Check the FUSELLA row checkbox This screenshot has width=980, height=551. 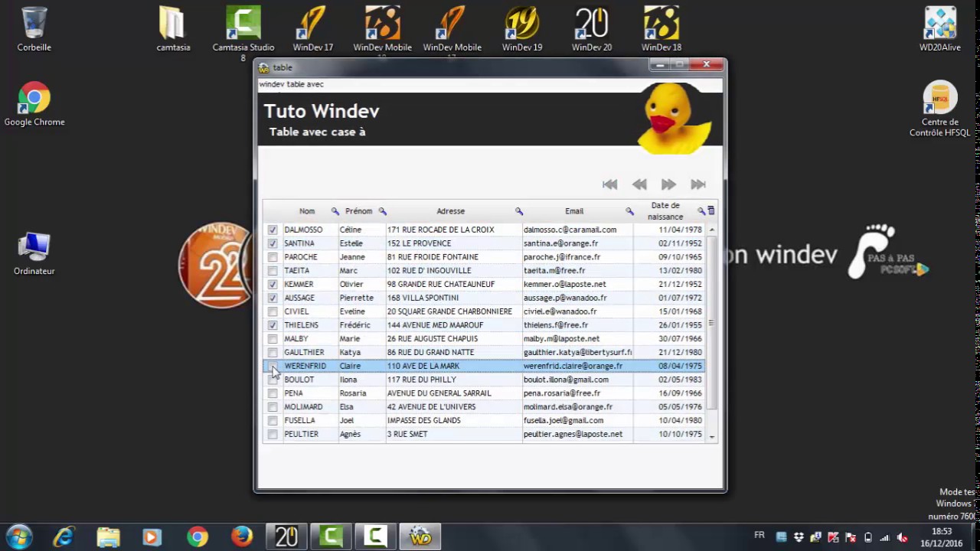point(273,420)
